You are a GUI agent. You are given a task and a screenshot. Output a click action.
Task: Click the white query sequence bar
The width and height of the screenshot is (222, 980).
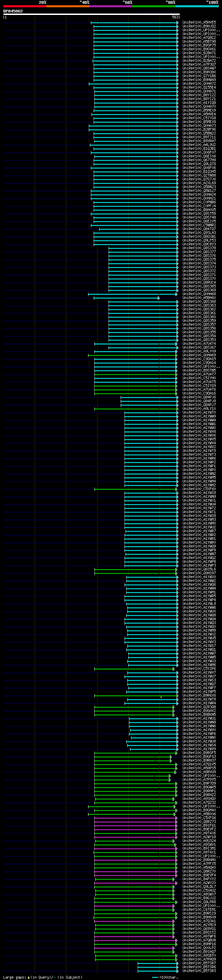[92, 15]
